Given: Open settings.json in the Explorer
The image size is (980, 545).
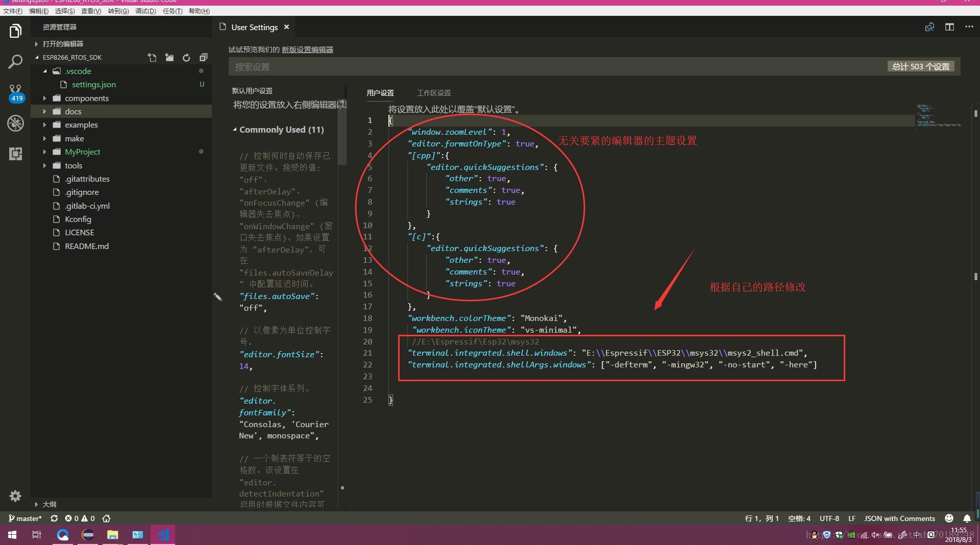Looking at the screenshot, I should tap(93, 84).
